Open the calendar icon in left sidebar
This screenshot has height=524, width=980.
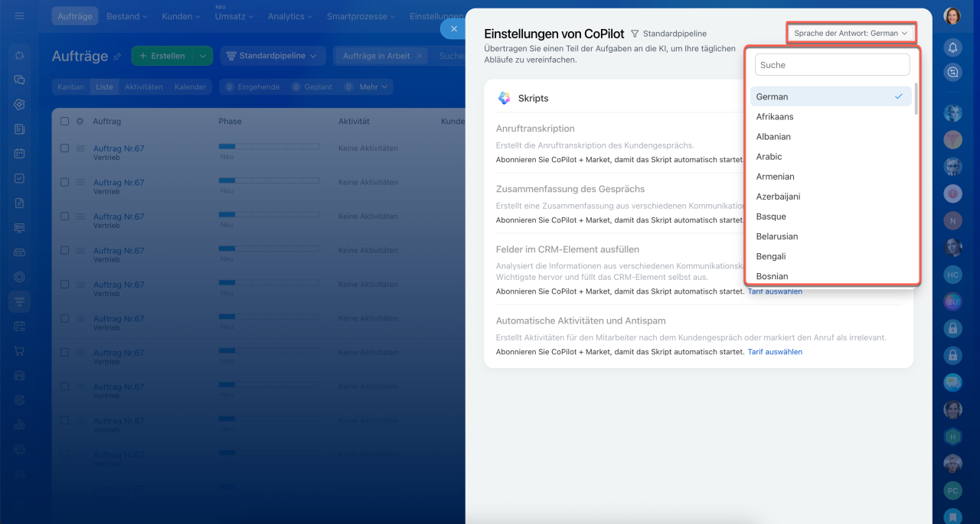pyautogui.click(x=19, y=153)
